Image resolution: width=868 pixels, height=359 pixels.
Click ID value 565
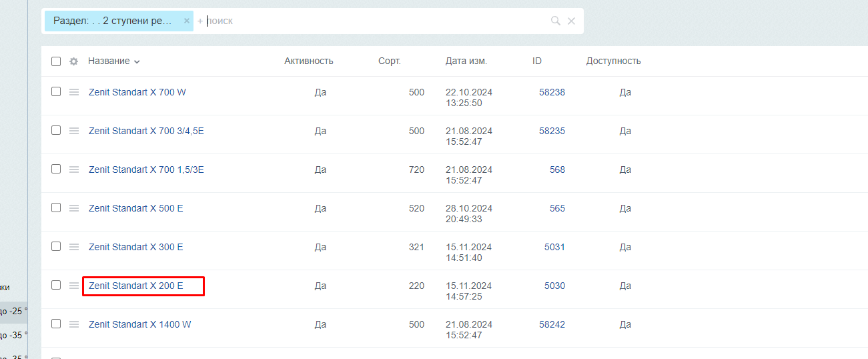(x=557, y=208)
